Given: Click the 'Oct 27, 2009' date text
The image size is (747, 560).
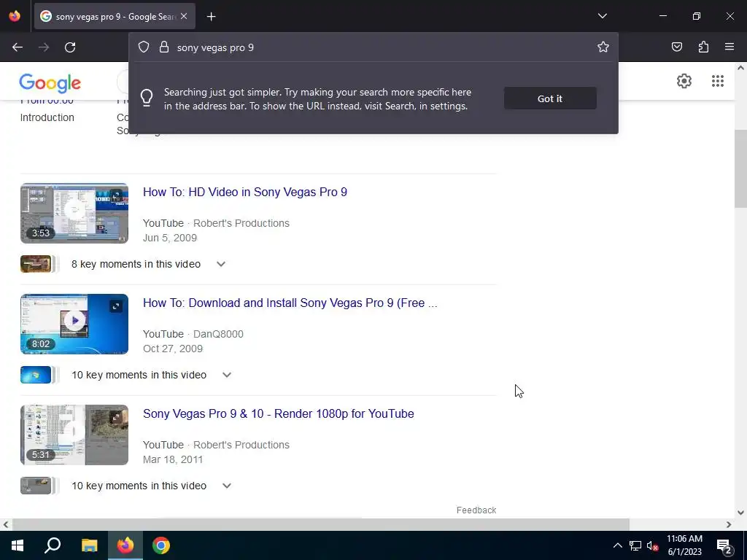Looking at the screenshot, I should pos(173,349).
